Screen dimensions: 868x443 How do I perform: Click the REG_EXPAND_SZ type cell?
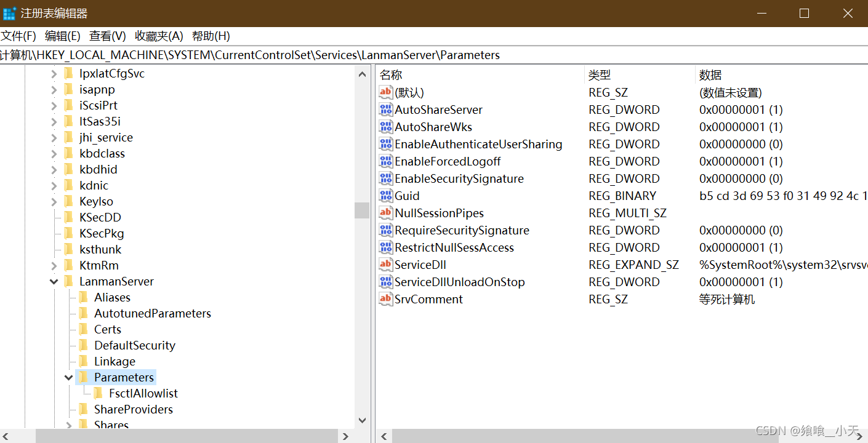(x=633, y=265)
